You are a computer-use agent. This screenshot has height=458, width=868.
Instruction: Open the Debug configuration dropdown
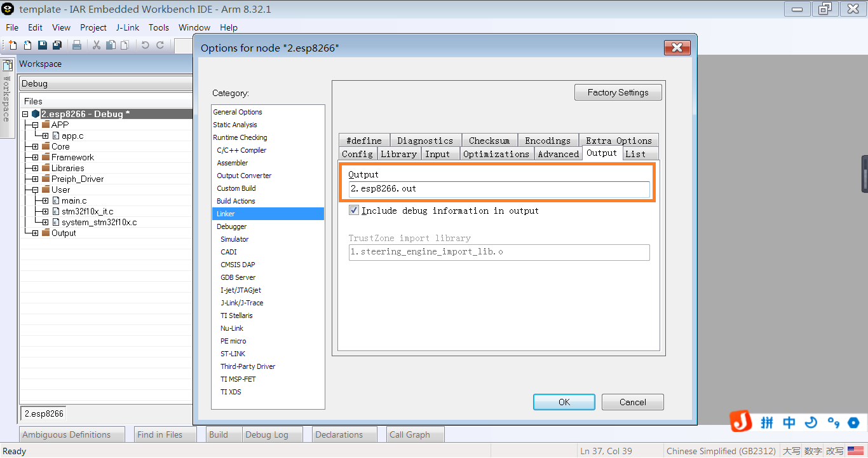(x=106, y=83)
